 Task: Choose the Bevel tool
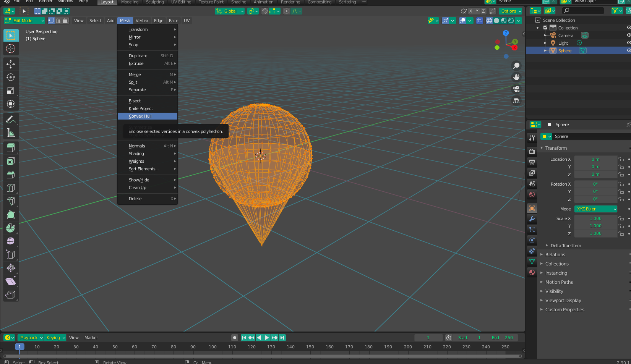click(11, 175)
